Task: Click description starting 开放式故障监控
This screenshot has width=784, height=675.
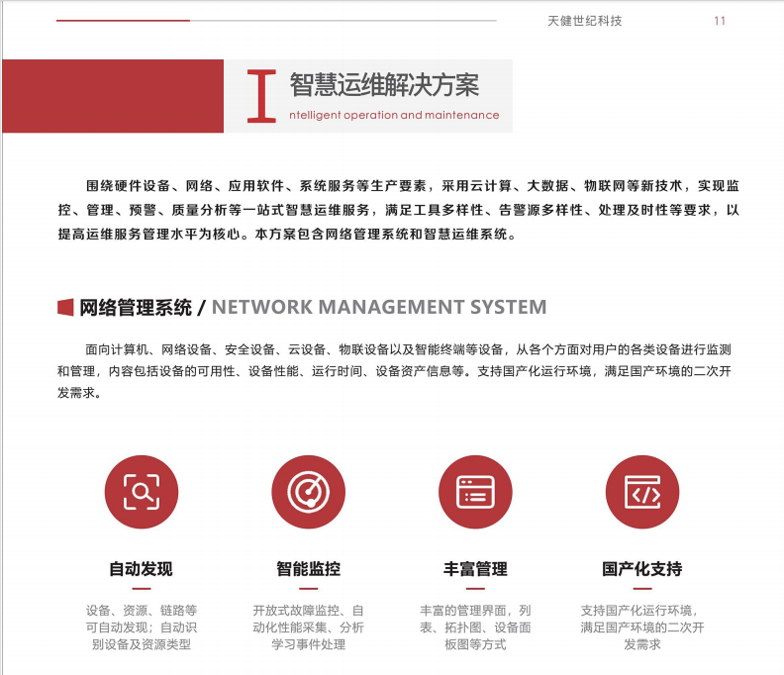Action: (x=309, y=627)
